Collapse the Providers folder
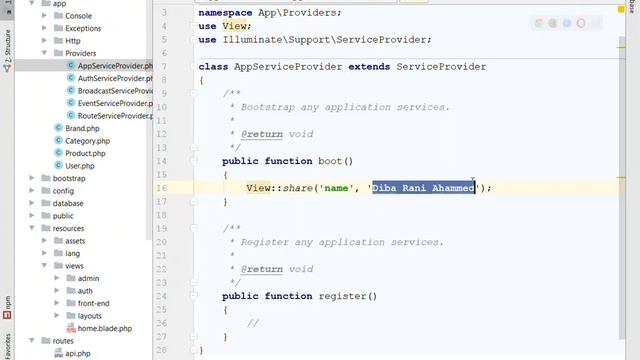This screenshot has width=640, height=360. 44,53
